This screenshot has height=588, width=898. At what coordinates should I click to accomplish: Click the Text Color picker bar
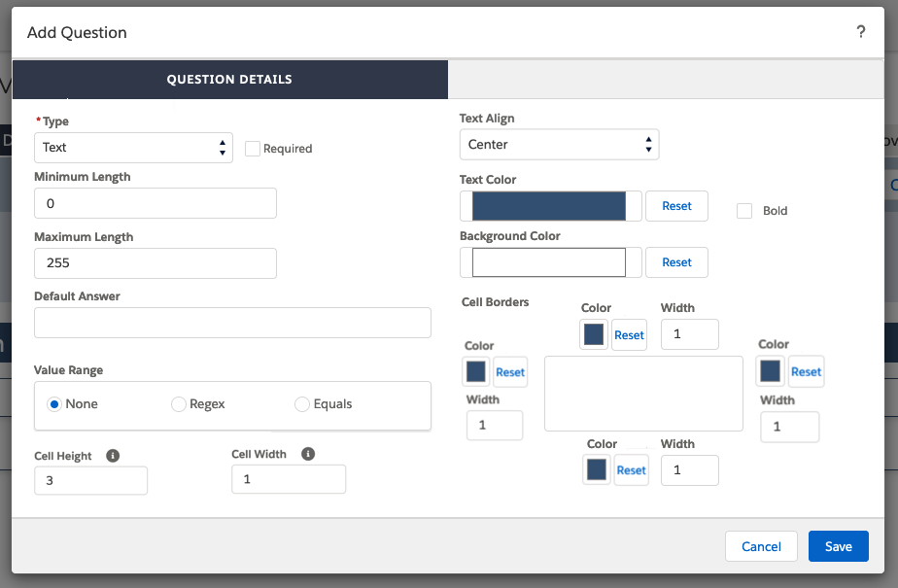[x=549, y=206]
